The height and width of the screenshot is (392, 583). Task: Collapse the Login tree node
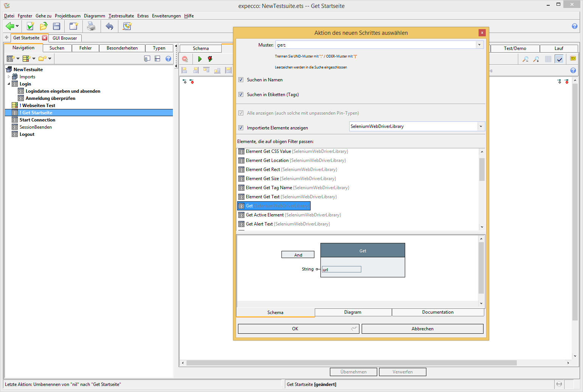point(9,84)
